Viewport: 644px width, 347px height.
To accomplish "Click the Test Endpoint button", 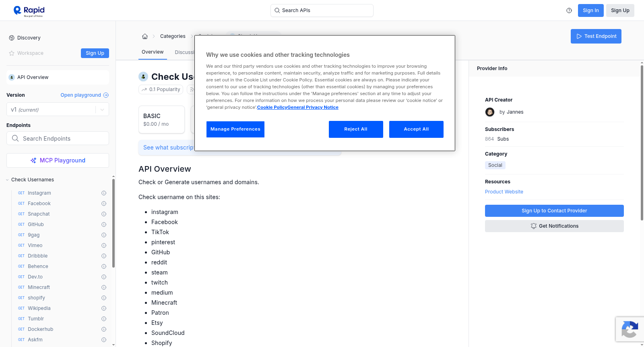I will 596,36.
